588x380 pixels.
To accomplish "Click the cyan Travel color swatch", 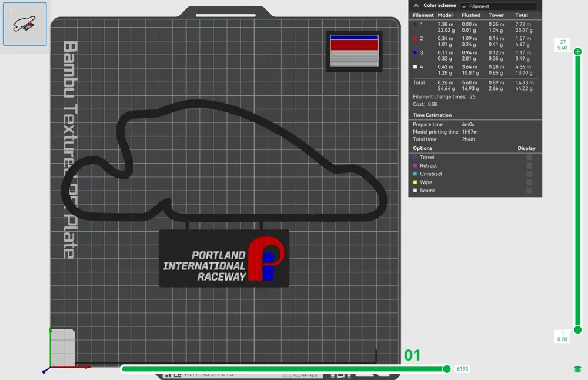I will point(416,157).
